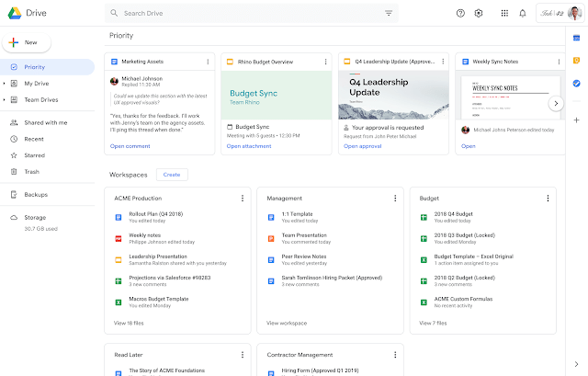Create a new workspace with Create button
Screen dimensions: 588x376
point(171,174)
